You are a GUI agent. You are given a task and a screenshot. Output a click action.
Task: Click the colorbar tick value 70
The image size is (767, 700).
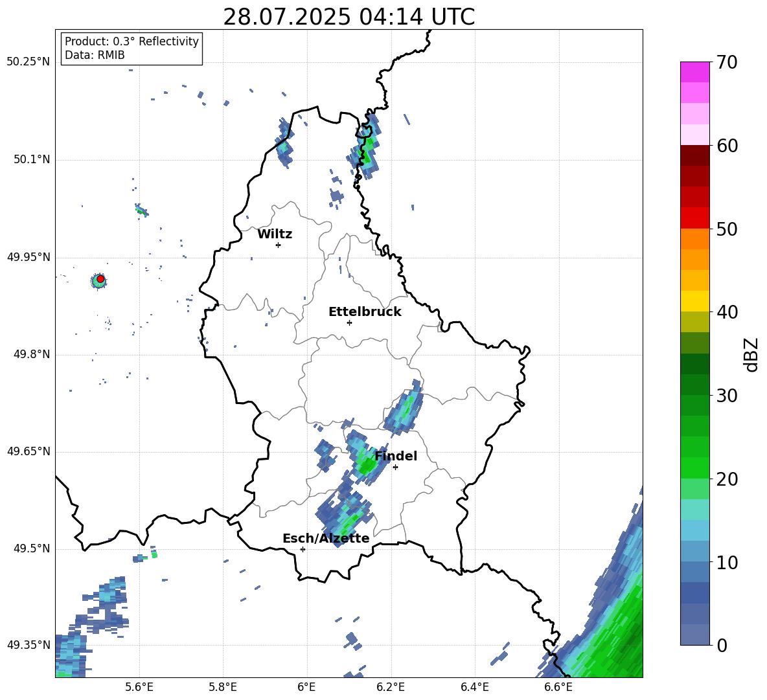point(727,63)
